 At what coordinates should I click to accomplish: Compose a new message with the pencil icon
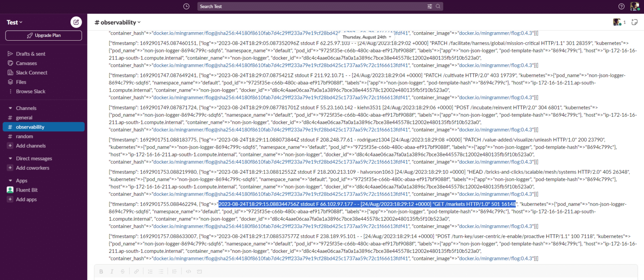click(76, 22)
